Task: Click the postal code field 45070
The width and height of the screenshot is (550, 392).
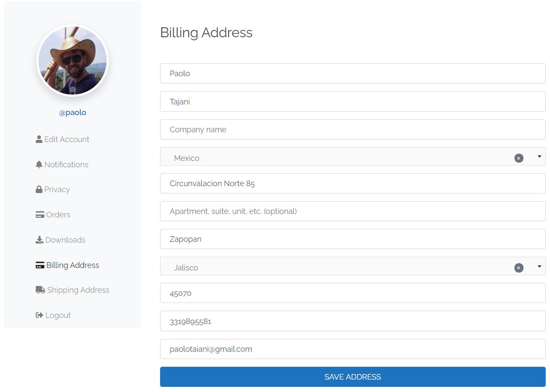Action: tap(353, 293)
